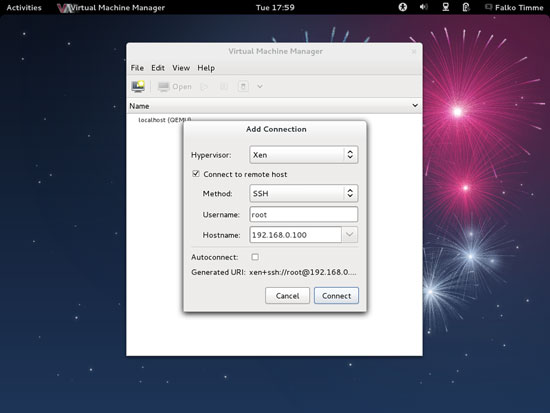This screenshot has width=550, height=413.
Task: Click the Run play toolbar icon
Action: point(204,86)
